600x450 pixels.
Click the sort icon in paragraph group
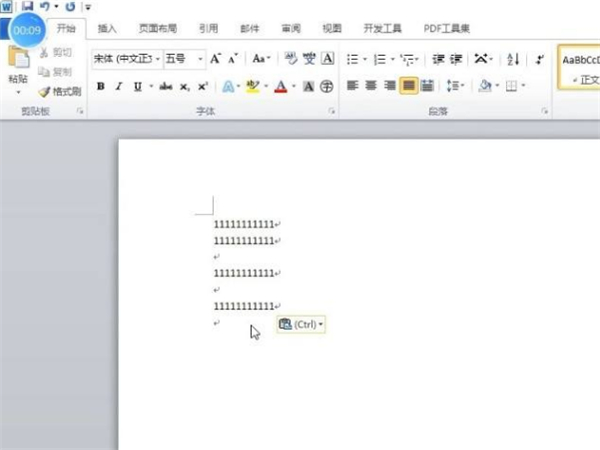(513, 59)
